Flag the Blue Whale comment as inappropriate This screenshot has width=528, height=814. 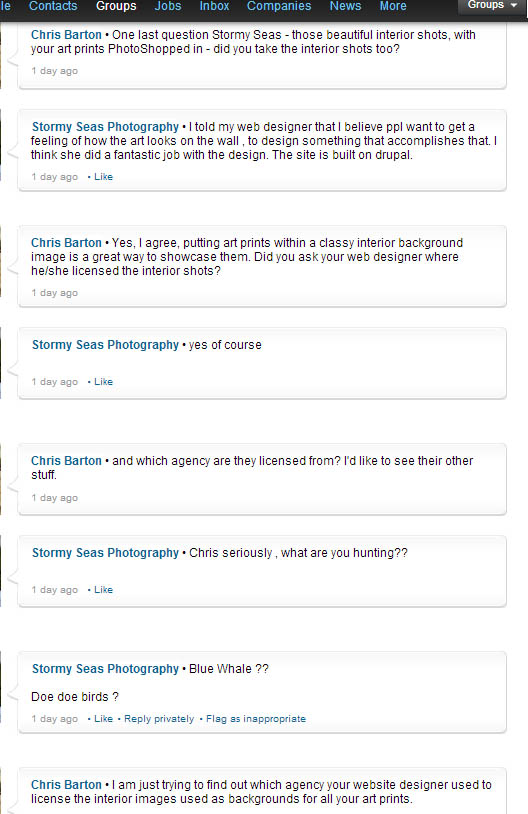click(256, 719)
